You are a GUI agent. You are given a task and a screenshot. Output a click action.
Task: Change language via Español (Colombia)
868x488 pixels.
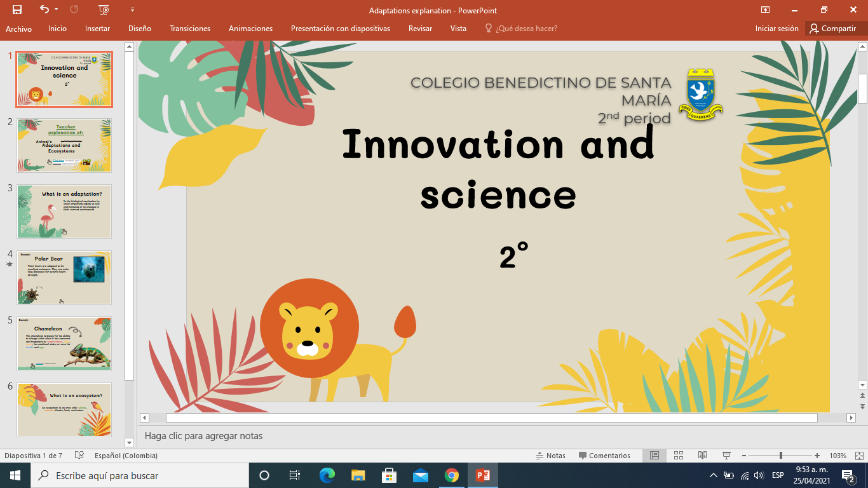tap(126, 456)
